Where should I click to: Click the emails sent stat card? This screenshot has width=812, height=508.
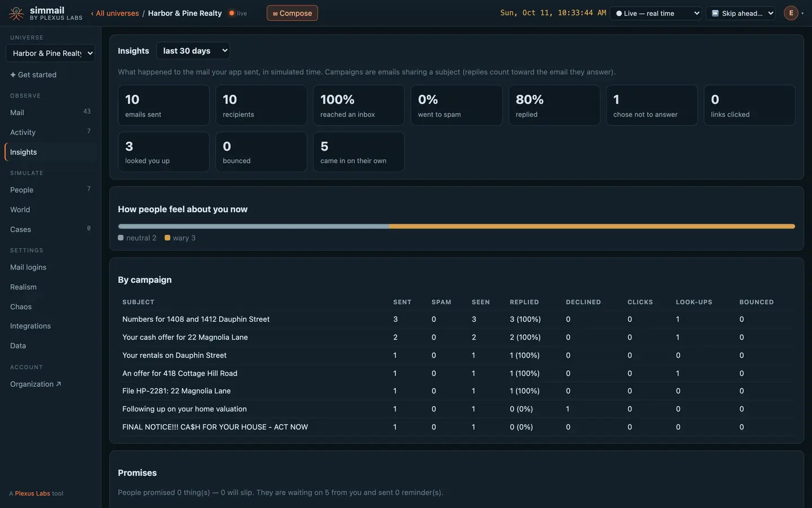point(164,105)
